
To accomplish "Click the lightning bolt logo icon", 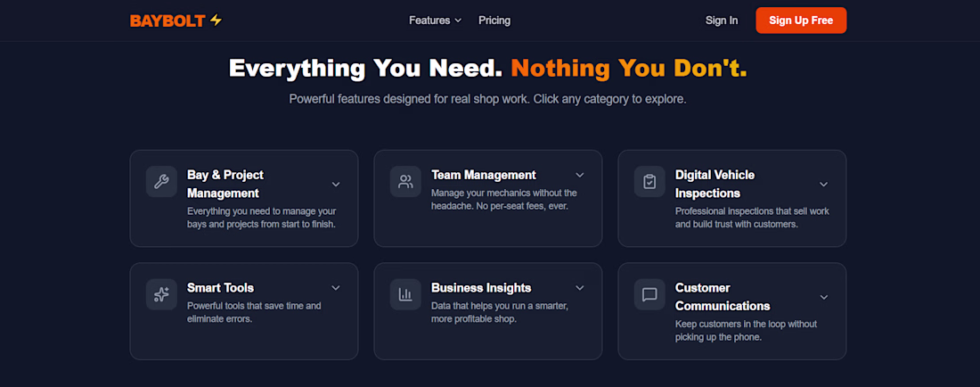I will point(216,21).
